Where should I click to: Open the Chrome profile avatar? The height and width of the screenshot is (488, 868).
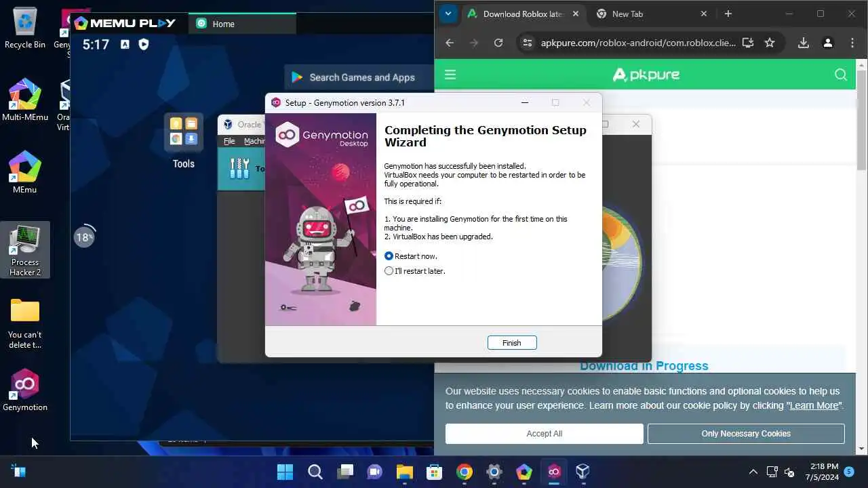[x=828, y=43]
